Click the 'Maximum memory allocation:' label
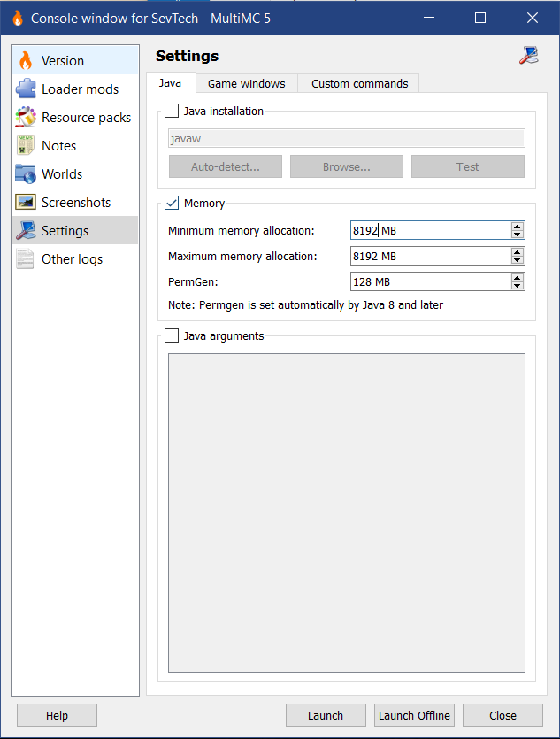 pyautogui.click(x=242, y=256)
